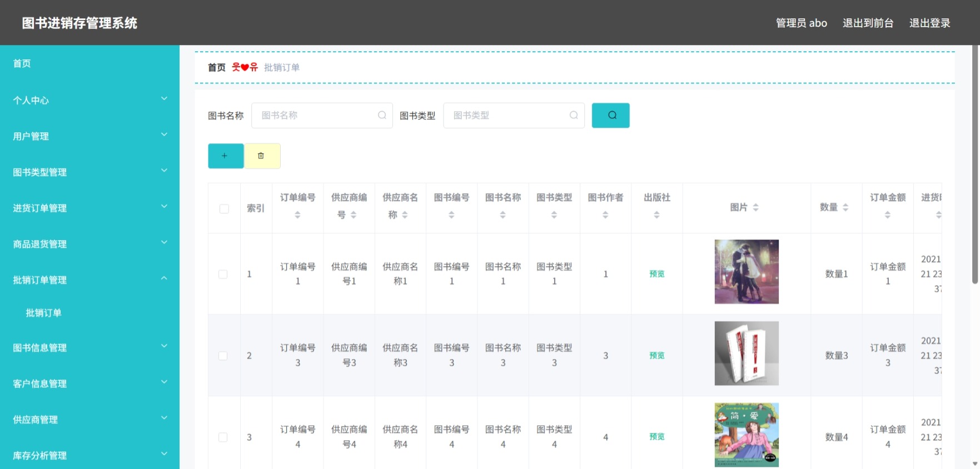Sort by 图书类型 column arrows
The width and height of the screenshot is (980, 469).
tap(554, 214)
